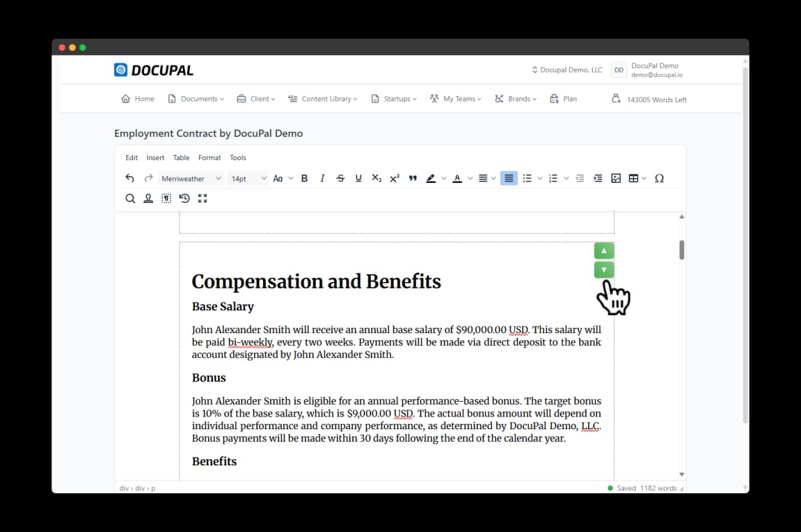Click the increase indent icon

[598, 178]
